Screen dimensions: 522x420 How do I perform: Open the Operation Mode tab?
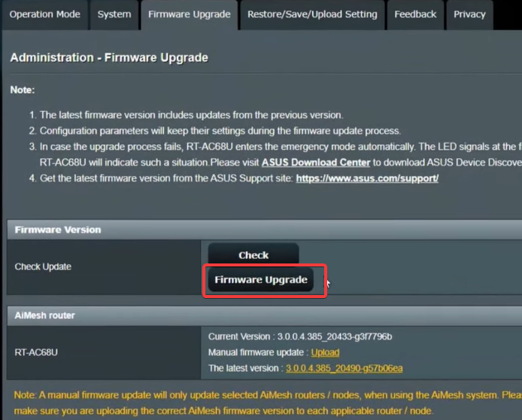pyautogui.click(x=45, y=14)
